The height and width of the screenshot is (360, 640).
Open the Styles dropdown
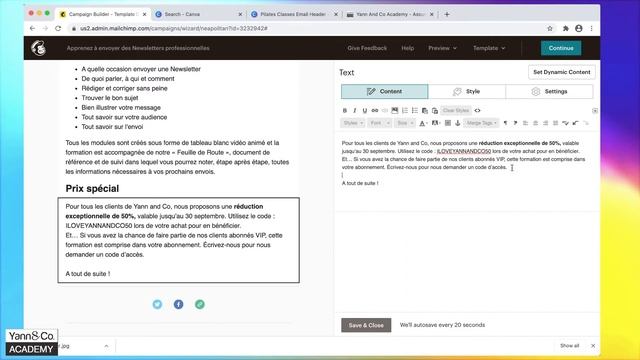pos(353,123)
